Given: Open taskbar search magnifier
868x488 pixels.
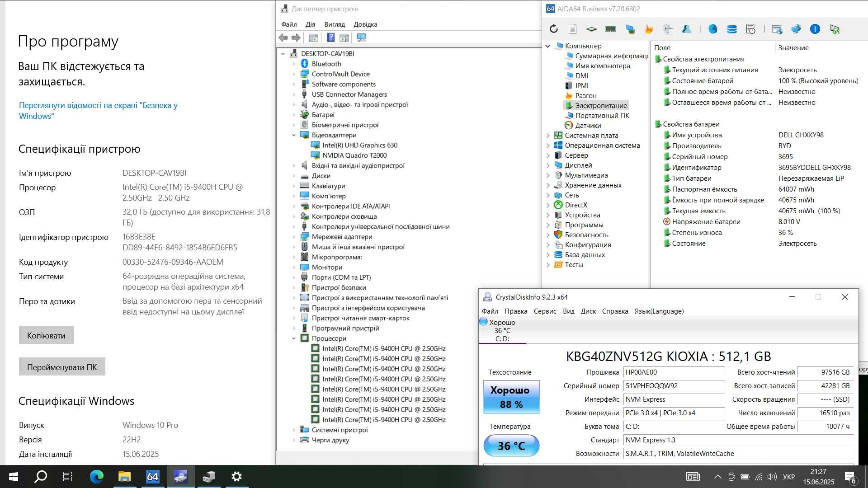Looking at the screenshot, I should (x=41, y=476).
